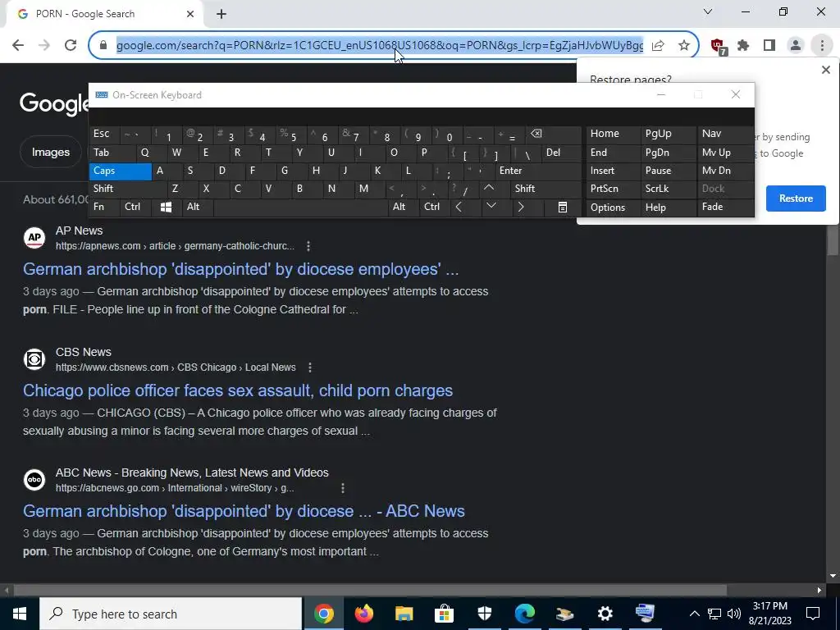Toggle the Fade key on On-Screen Keyboard
840x630 pixels.
pyautogui.click(x=725, y=207)
